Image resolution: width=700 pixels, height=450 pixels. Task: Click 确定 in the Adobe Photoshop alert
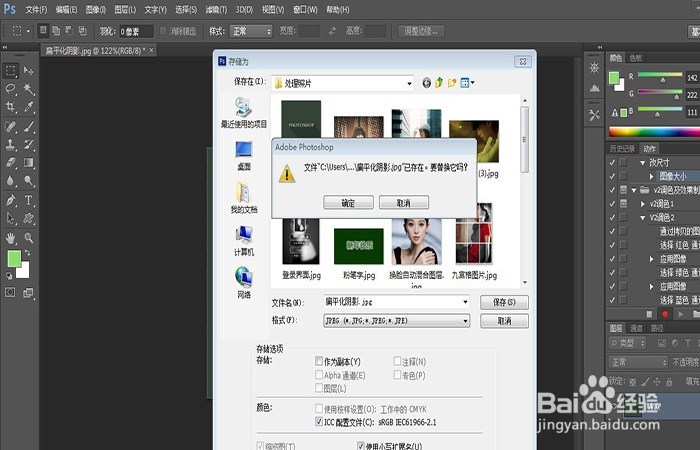coord(348,203)
